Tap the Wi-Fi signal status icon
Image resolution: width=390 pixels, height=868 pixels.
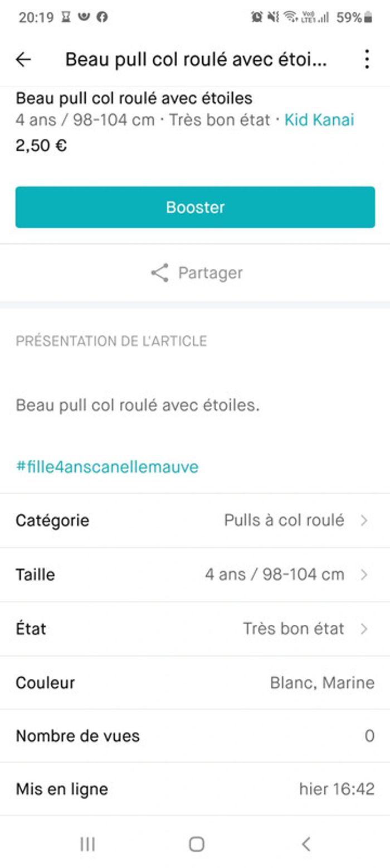[x=290, y=17]
